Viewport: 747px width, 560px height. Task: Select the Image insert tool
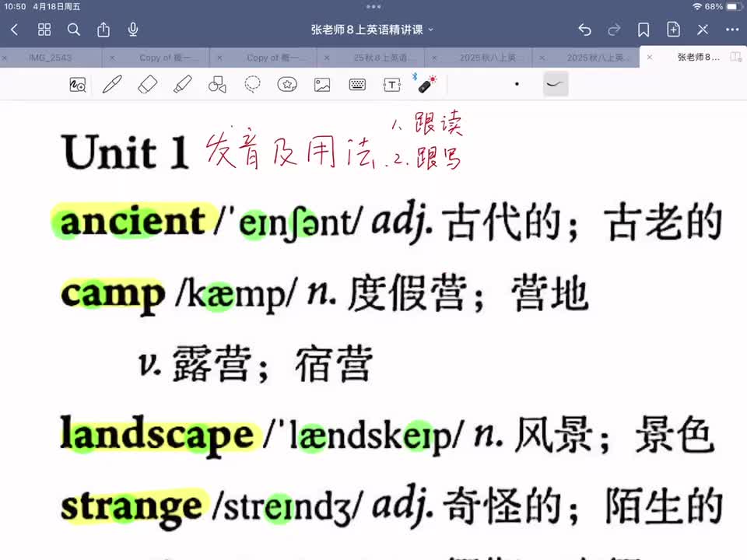pos(322,85)
